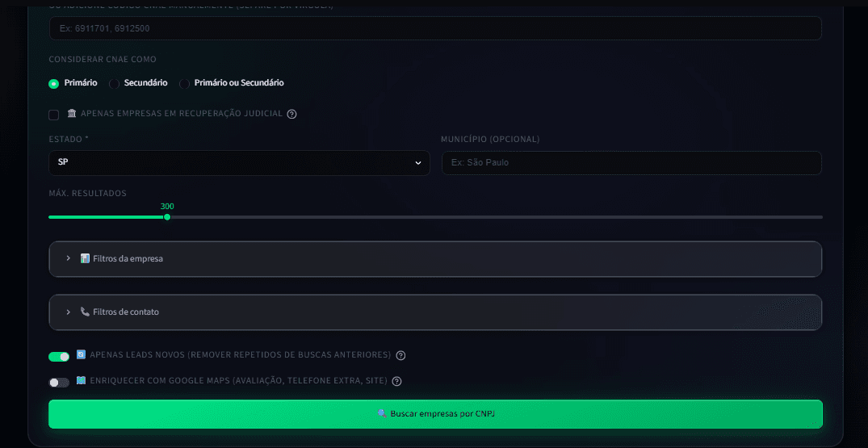Click the courthouse icon before Apenas Empresas
This screenshot has height=448, width=868.
pyautogui.click(x=72, y=113)
